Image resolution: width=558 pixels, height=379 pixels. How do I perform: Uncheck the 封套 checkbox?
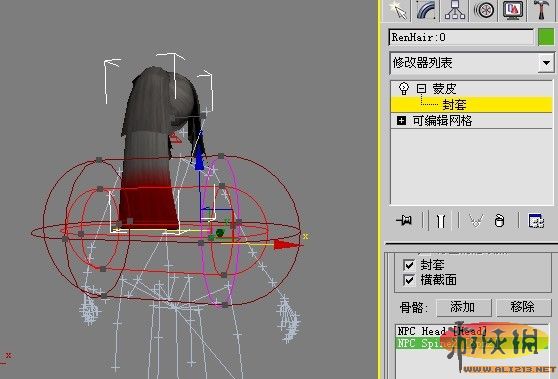(409, 265)
